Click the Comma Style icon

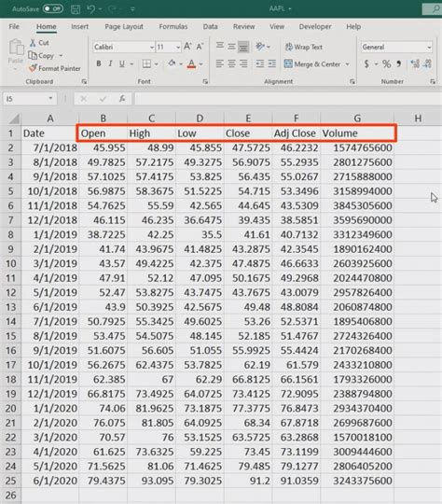398,64
